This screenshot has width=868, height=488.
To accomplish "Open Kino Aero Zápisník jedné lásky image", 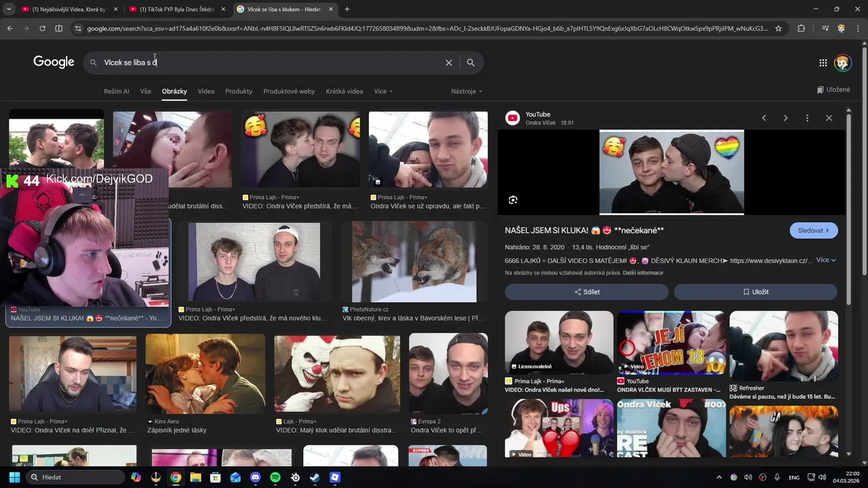I will point(205,374).
